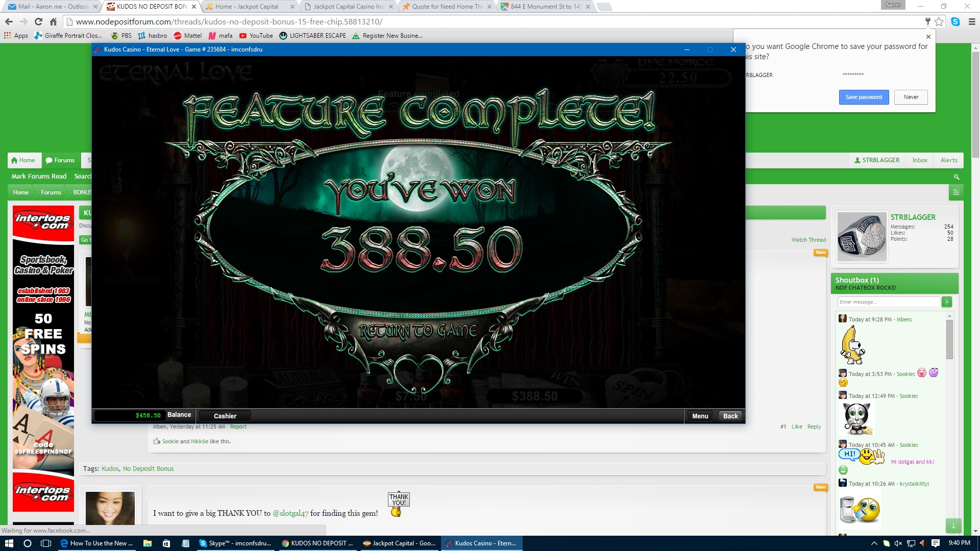This screenshot has width=980, height=551.
Task: Open the Mattel bookmark
Action: (x=187, y=36)
